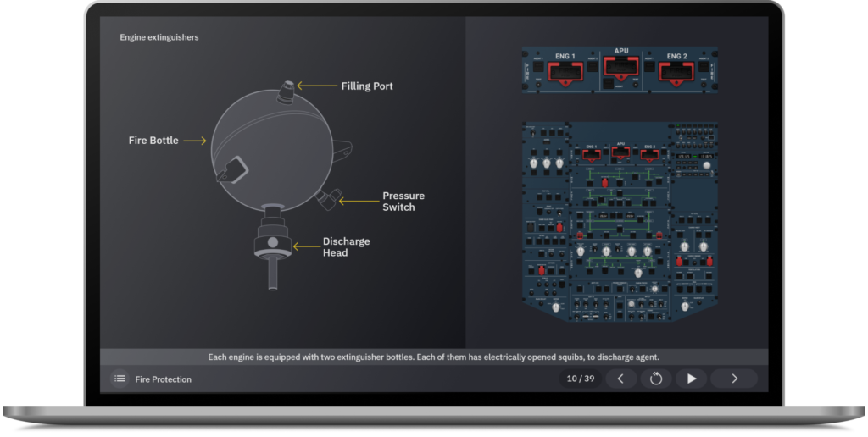Click the slide caption about extinguisher bottles
The height and width of the screenshot is (437, 868).
point(433,357)
